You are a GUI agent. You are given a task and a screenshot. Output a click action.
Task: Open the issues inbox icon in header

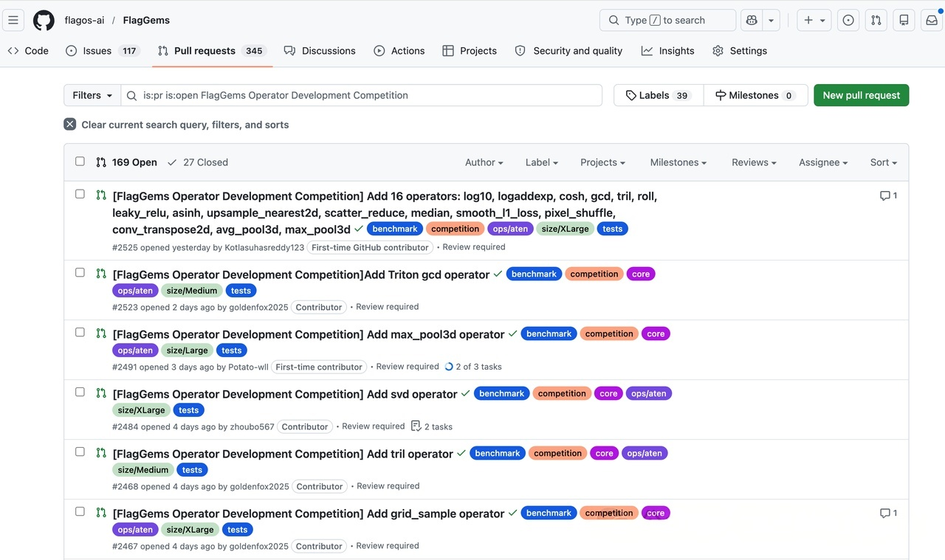point(848,20)
